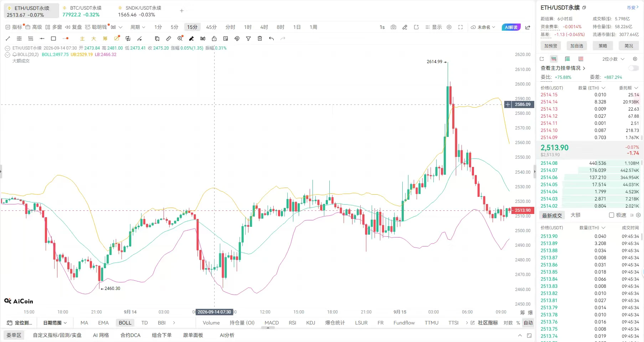Enable the 极速 checkbox
Viewport: 644px width, 342px height.
point(612,215)
